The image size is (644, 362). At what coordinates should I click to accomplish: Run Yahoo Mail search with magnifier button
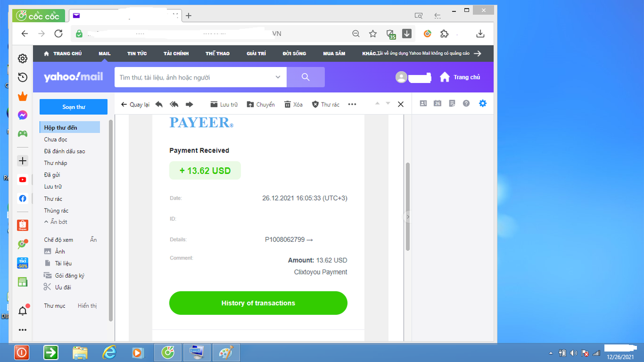tap(306, 77)
